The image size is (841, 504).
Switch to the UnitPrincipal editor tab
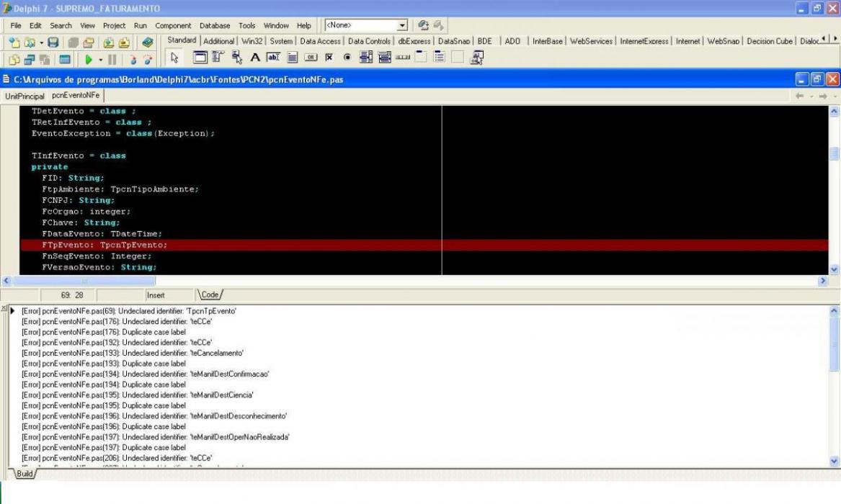(x=25, y=96)
